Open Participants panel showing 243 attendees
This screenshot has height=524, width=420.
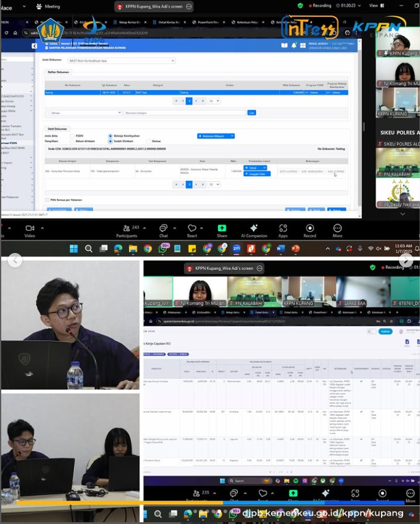[x=127, y=230]
